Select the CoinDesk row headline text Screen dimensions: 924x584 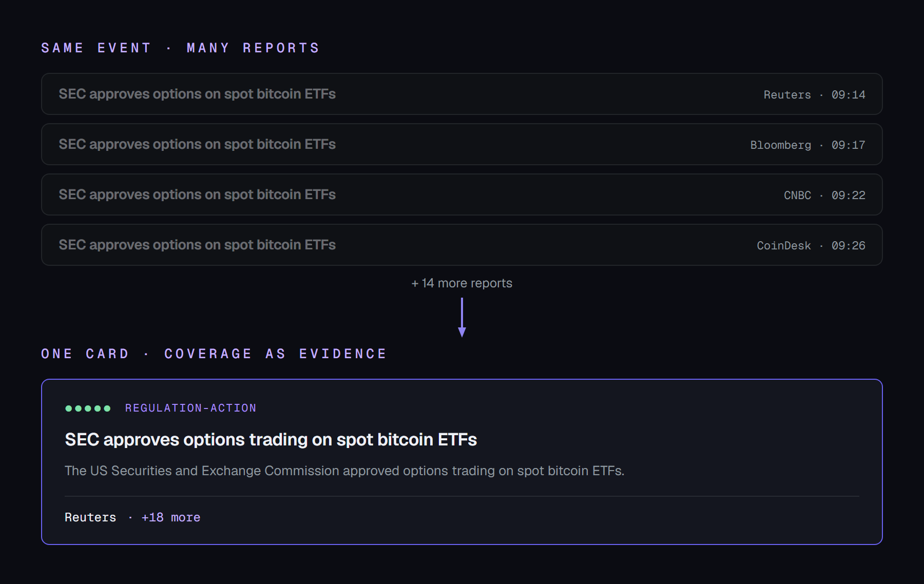(x=197, y=245)
